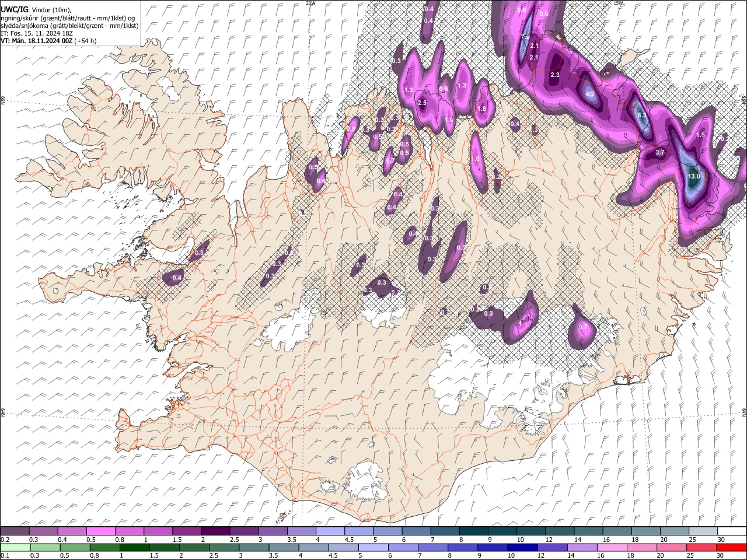The height and width of the screenshot is (560, 747).
Task: Click the 8.3 precipitation value on map
Action: [x=642, y=116]
